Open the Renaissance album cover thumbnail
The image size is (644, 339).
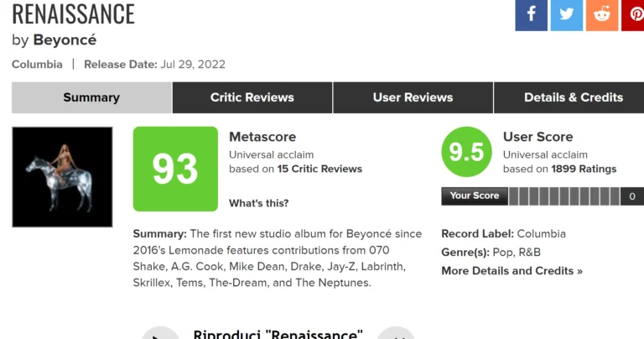(62, 177)
